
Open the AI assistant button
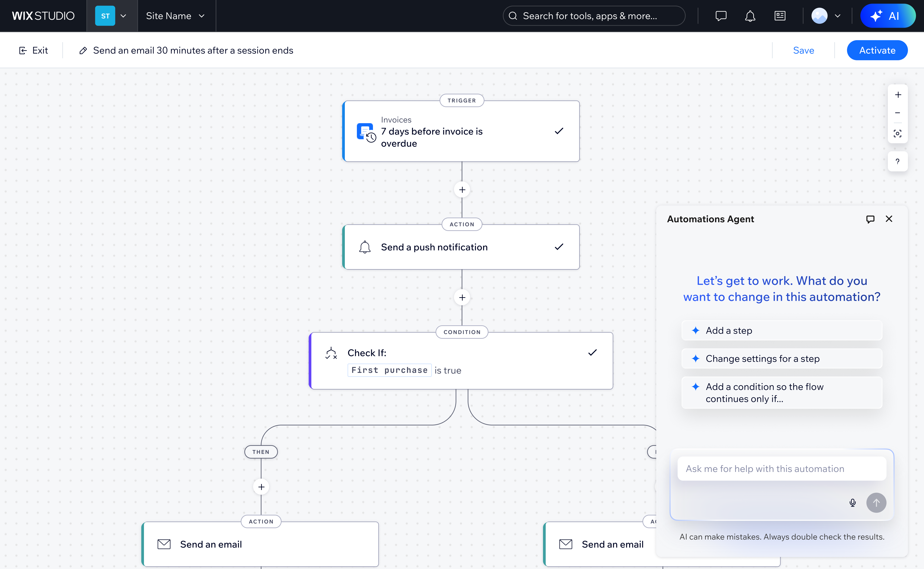point(887,16)
